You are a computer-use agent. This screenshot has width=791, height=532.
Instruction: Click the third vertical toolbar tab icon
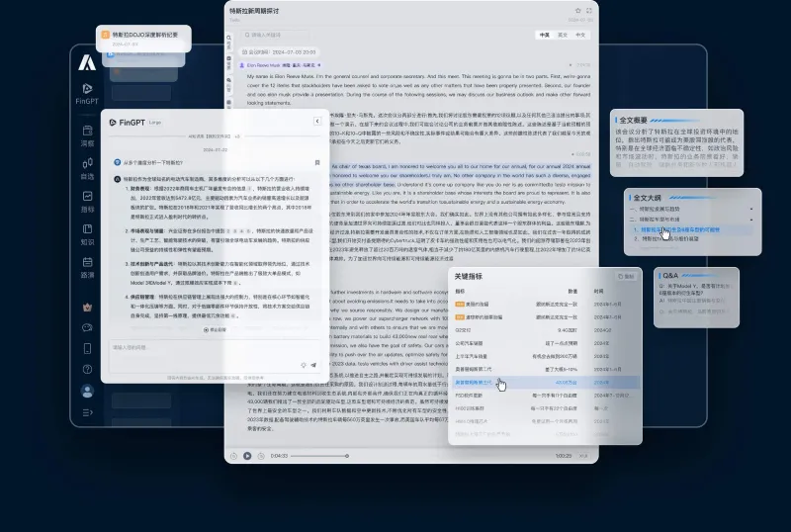click(228, 84)
